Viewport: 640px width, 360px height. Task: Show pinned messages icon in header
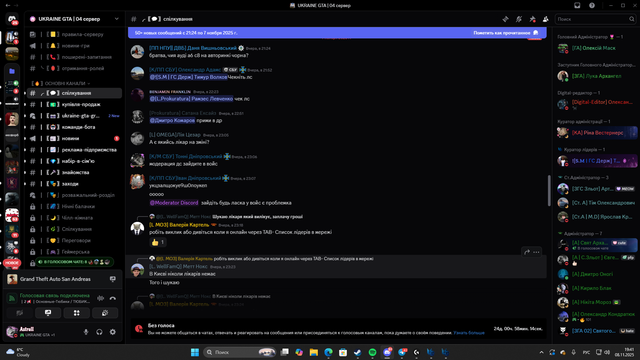tap(532, 19)
